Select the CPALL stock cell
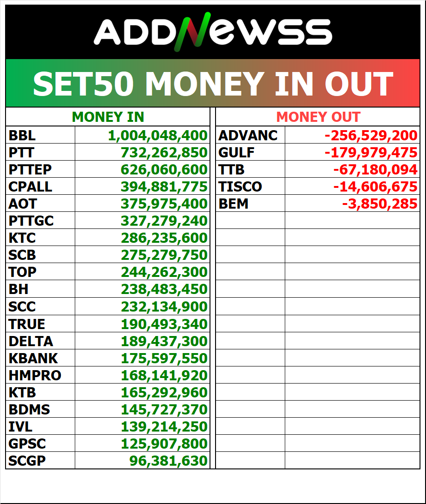Viewport: 426px width, 504px height. tap(41, 186)
